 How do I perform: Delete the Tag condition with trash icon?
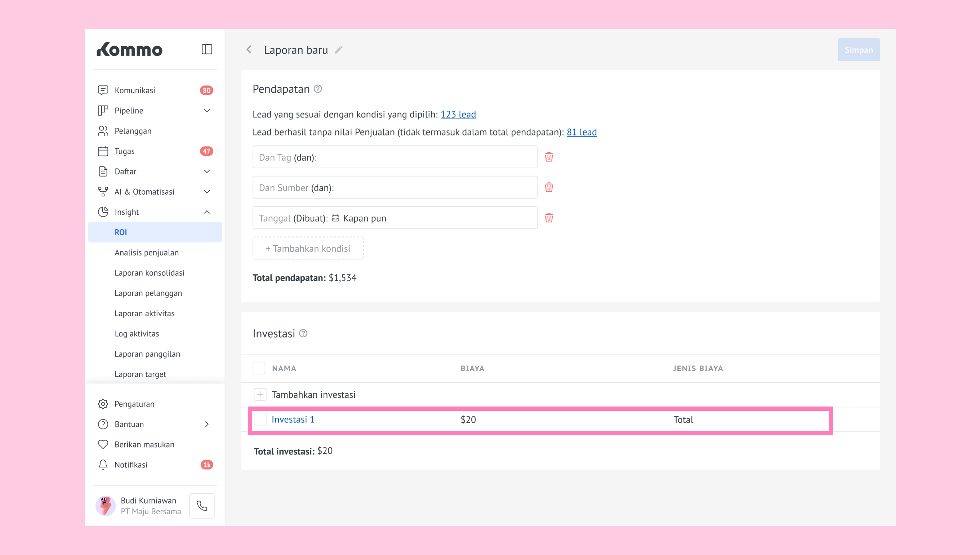(549, 157)
